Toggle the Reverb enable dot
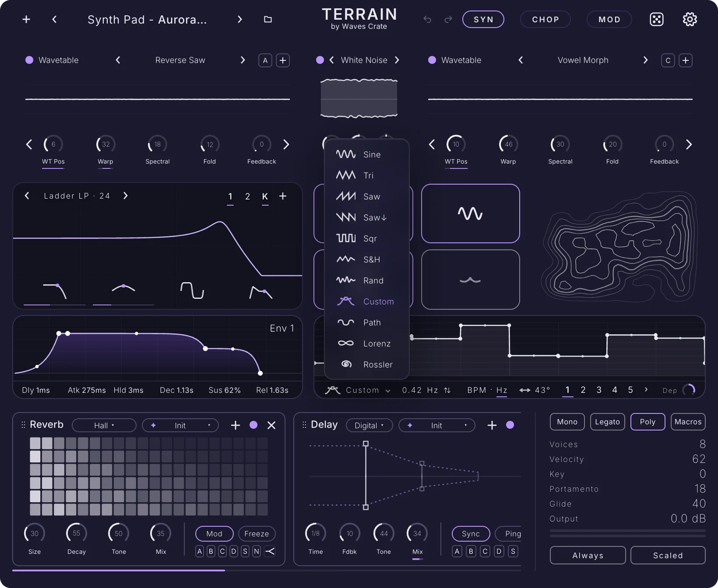This screenshot has height=588, width=718. [x=253, y=425]
